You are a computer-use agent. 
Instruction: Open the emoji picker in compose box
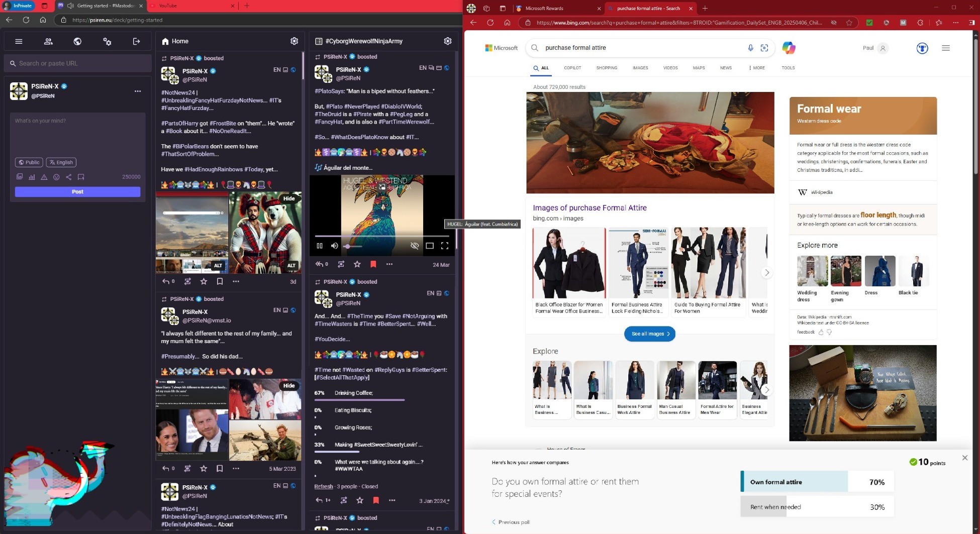click(56, 177)
